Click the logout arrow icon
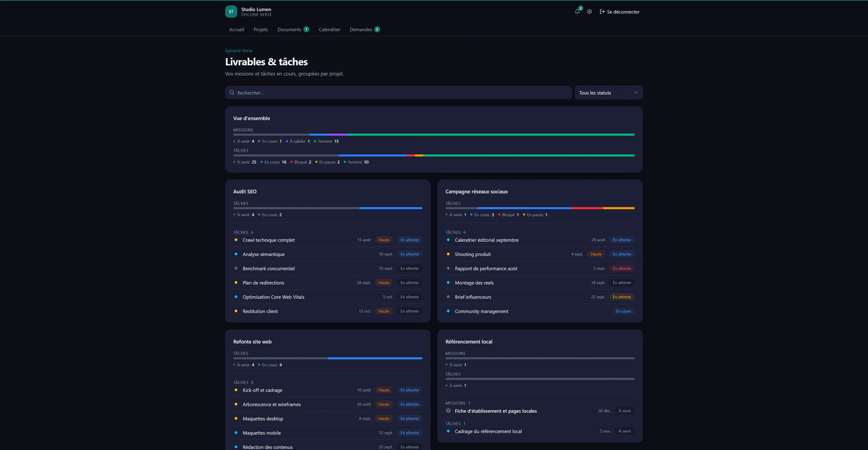Image resolution: width=868 pixels, height=450 pixels. coord(602,12)
